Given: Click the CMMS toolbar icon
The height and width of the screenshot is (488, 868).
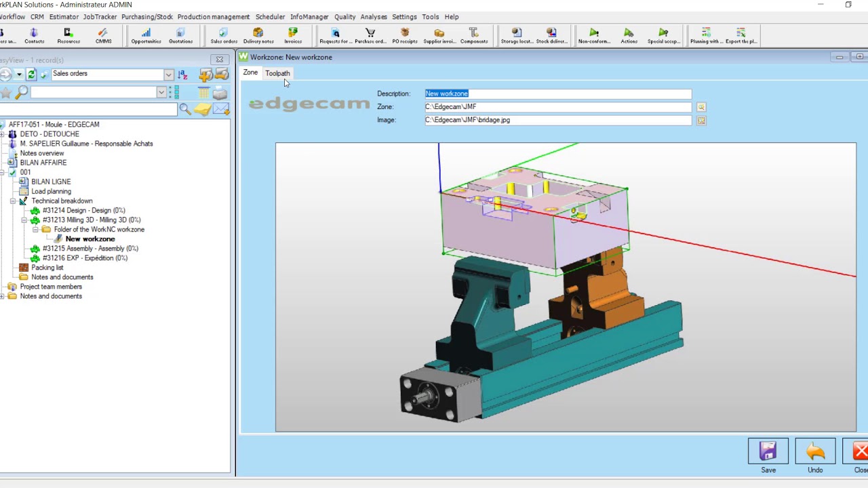Looking at the screenshot, I should [103, 36].
